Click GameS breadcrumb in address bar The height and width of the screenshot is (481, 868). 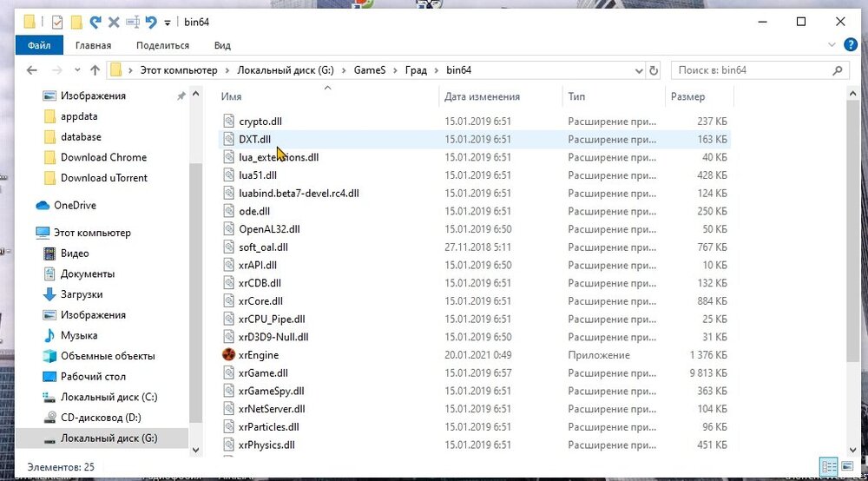coord(370,70)
